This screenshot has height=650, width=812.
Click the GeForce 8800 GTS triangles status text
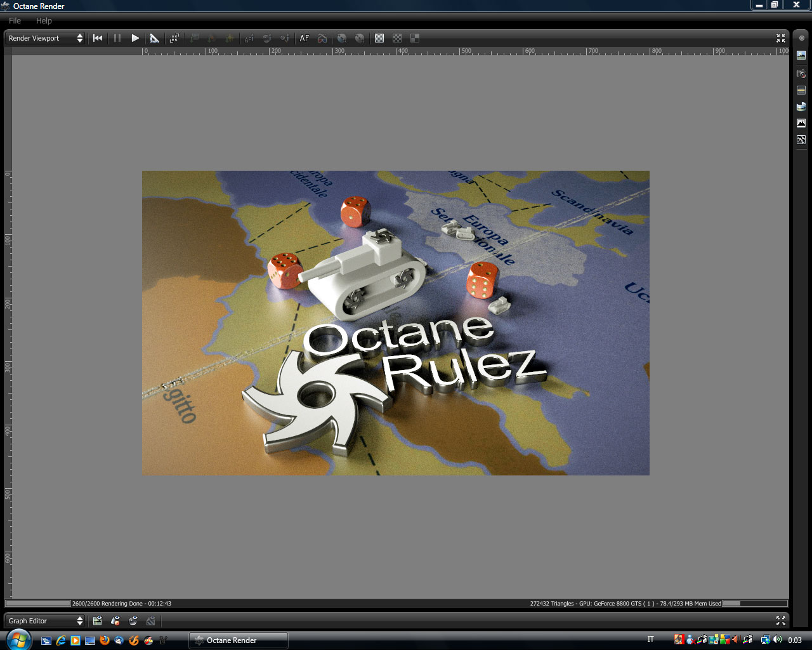coord(625,604)
